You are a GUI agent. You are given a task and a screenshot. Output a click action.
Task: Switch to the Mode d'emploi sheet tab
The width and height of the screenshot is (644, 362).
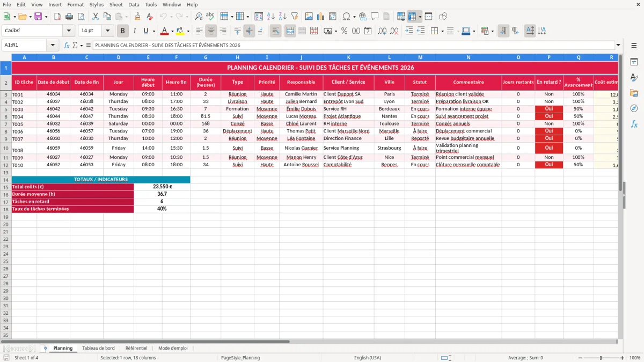pos(173,348)
